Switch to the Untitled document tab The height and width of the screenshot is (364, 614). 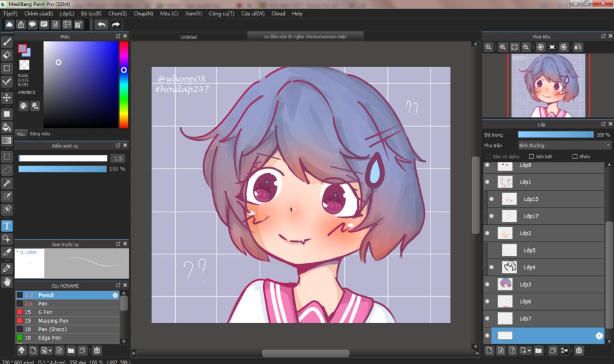(188, 37)
